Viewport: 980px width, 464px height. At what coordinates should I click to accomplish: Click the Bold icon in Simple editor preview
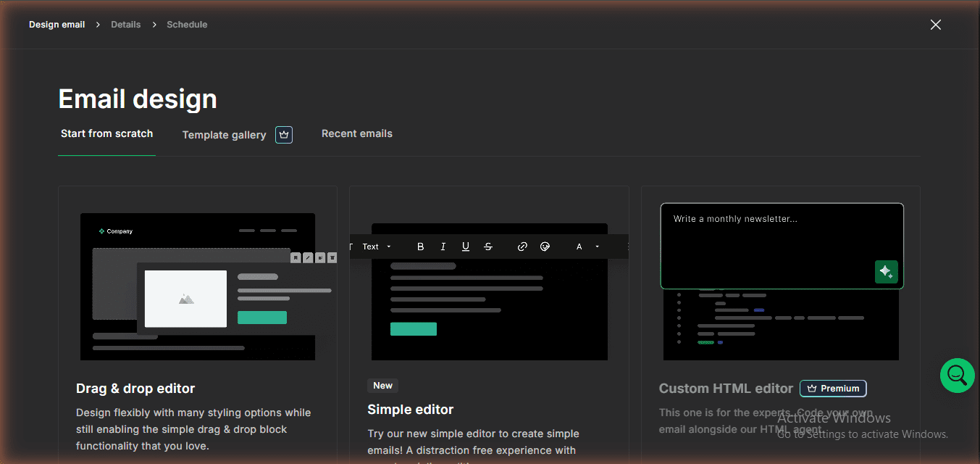(x=420, y=246)
